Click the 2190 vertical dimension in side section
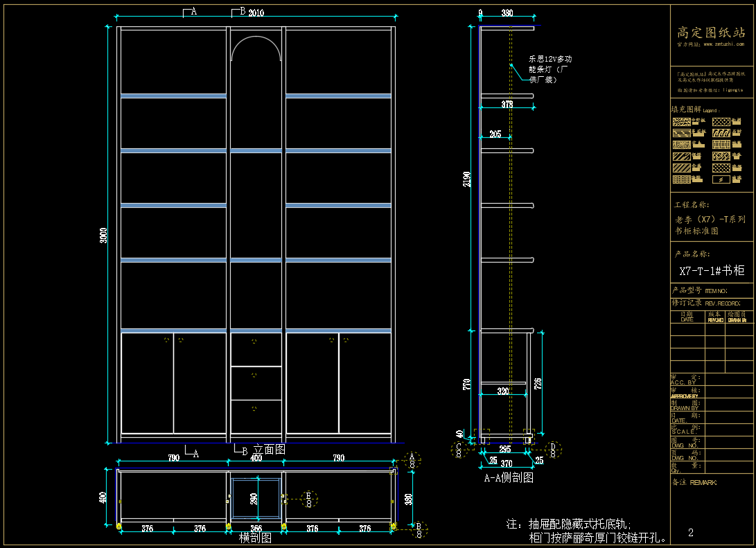Screen dimensions: 756x548 click(x=468, y=179)
